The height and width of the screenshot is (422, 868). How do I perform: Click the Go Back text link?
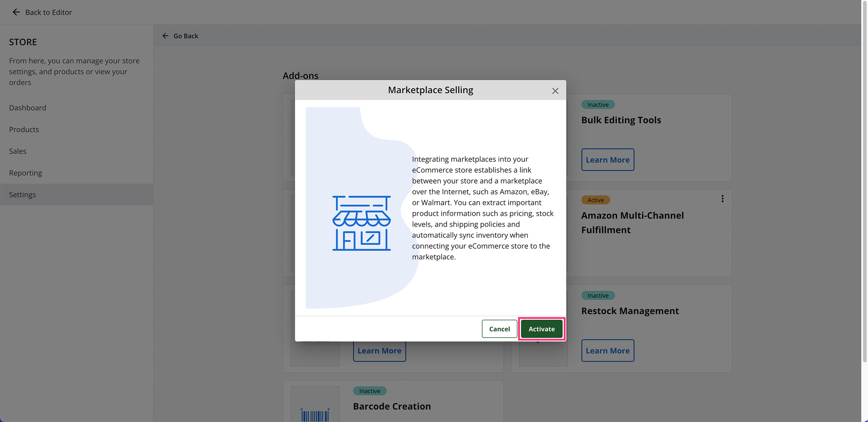click(186, 36)
